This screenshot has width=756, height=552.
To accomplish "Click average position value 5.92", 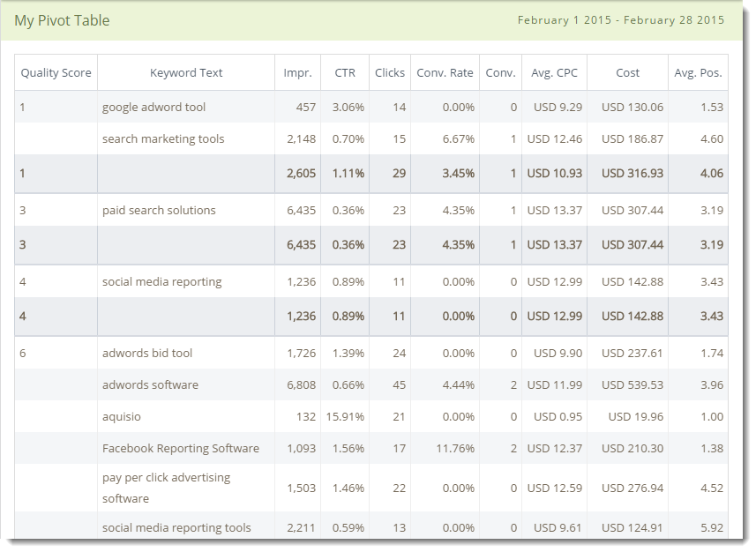I will (712, 528).
